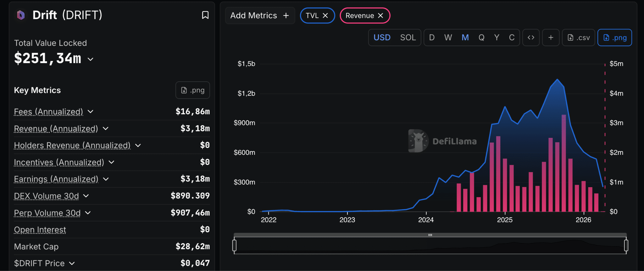Click left handle of time range slider

pyautogui.click(x=234, y=245)
